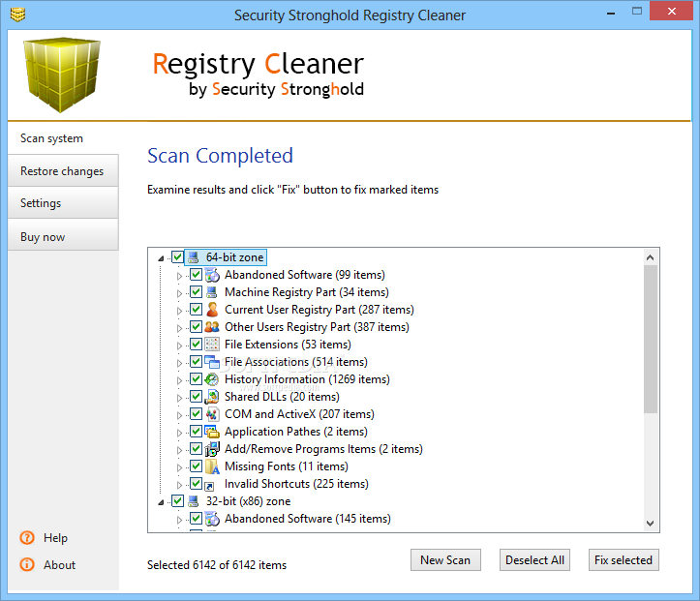Screen dimensions: 700x601
Task: Expand the File Associations node
Action: [x=179, y=363]
